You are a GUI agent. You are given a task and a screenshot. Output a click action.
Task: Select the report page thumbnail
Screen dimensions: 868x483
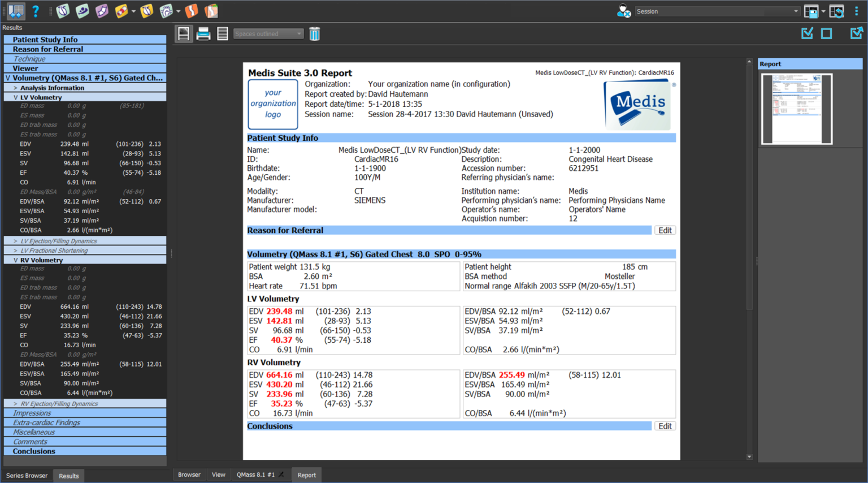[x=797, y=109]
